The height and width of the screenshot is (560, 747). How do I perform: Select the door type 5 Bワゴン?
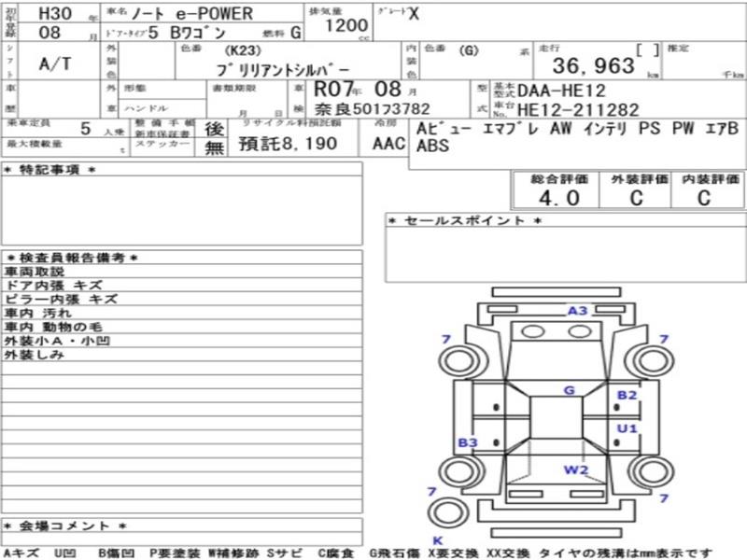tap(186, 33)
